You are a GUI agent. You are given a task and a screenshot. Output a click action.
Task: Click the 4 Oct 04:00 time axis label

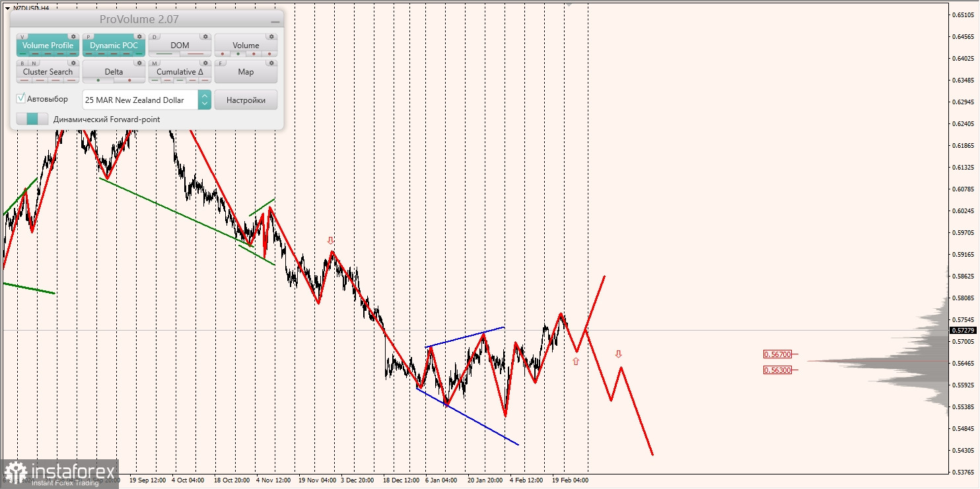[188, 480]
